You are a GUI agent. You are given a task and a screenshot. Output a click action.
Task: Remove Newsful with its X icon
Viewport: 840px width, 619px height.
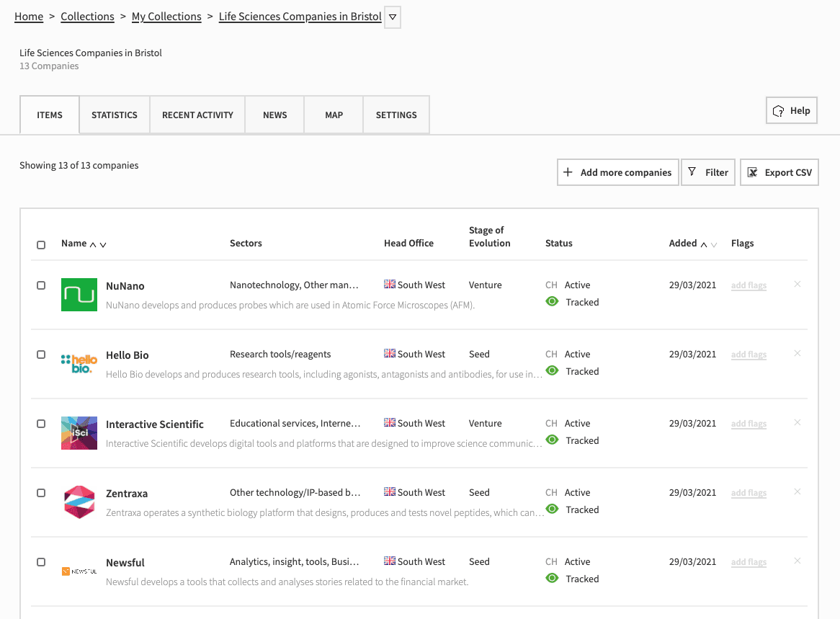coord(797,561)
